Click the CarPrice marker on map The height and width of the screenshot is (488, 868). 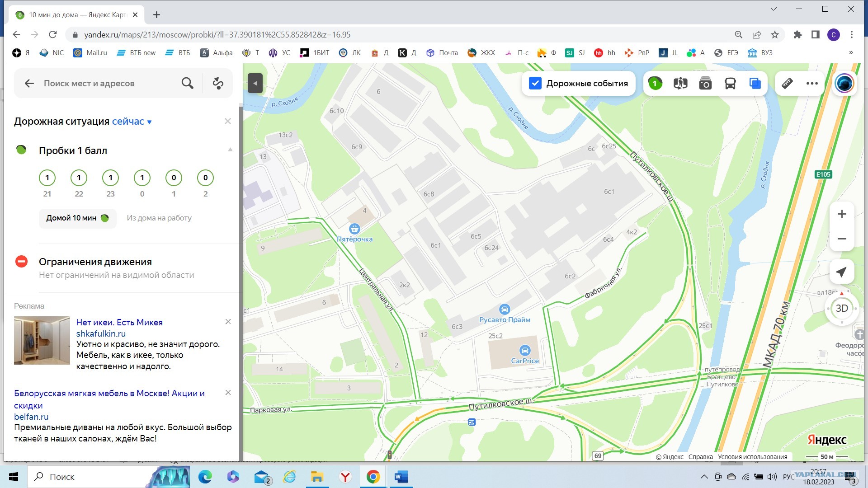point(525,351)
